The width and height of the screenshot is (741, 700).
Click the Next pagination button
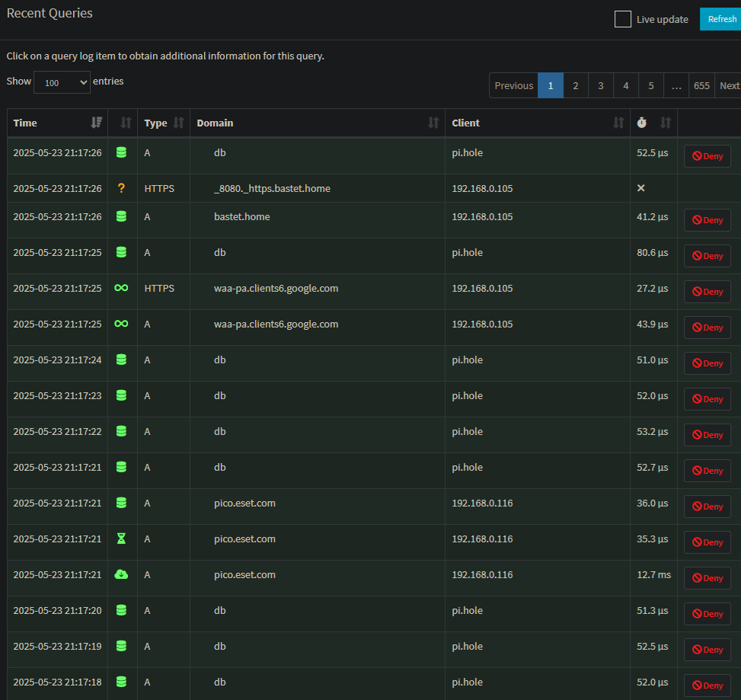pyautogui.click(x=729, y=85)
